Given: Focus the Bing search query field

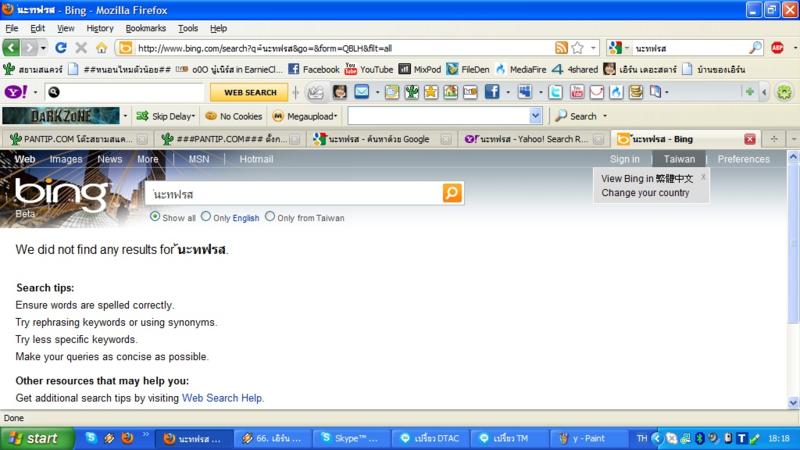Looking at the screenshot, I should (x=294, y=194).
